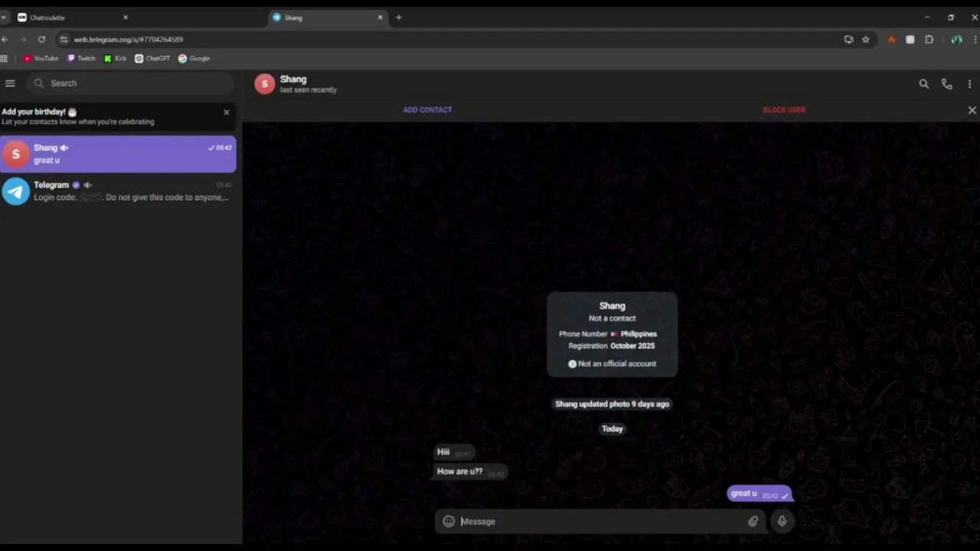Click the Shang avatar in the chat header
Image resolution: width=980 pixels, height=551 pixels.
[x=264, y=83]
